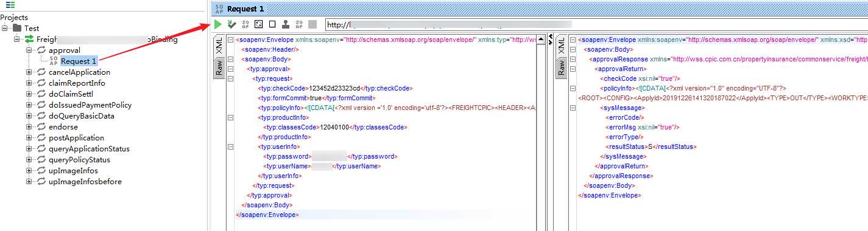Viewport: 868px width, 231px height.
Task: Switch request editor to Raw tab
Action: (219, 69)
